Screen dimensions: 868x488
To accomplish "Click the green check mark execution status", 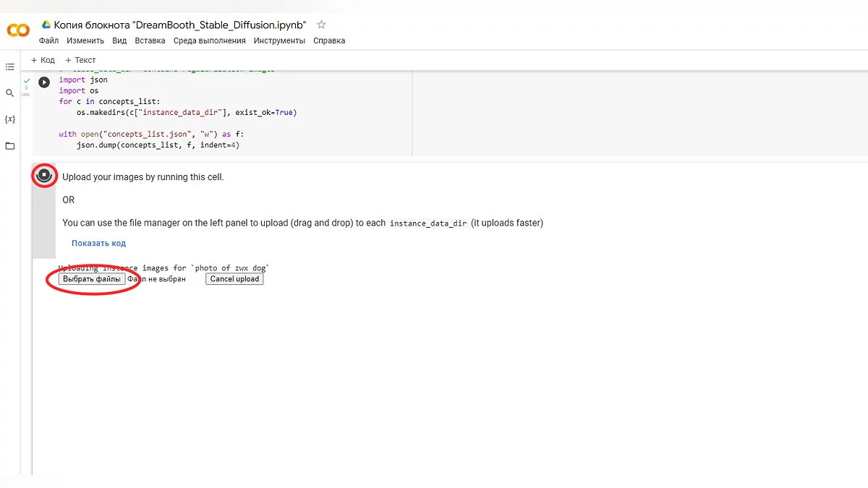I will click(x=26, y=80).
